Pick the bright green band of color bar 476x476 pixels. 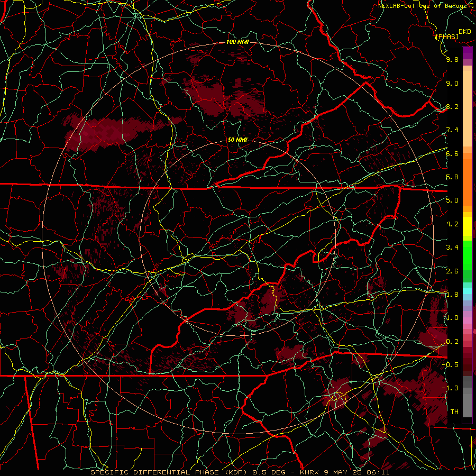467,255
